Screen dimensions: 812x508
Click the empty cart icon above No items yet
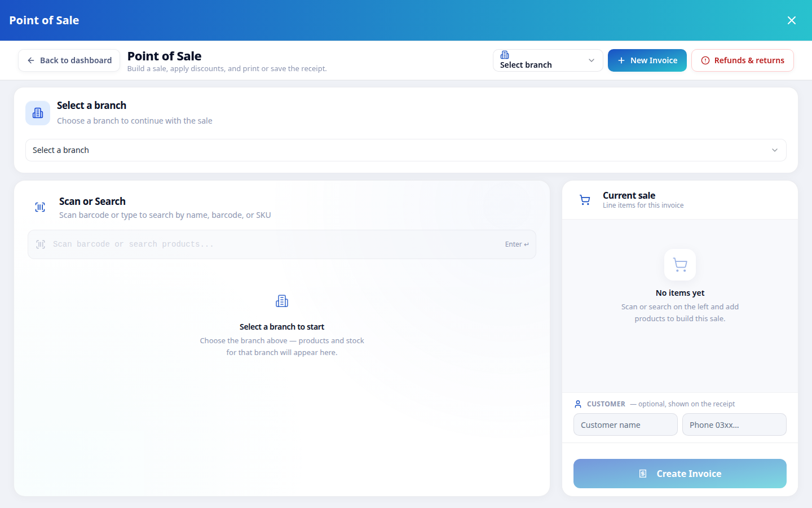pos(680,265)
